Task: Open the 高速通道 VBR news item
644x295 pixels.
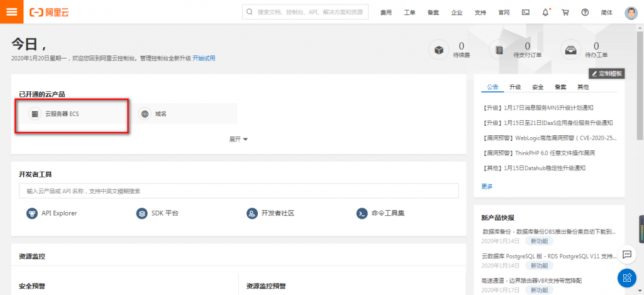Action: 531,281
